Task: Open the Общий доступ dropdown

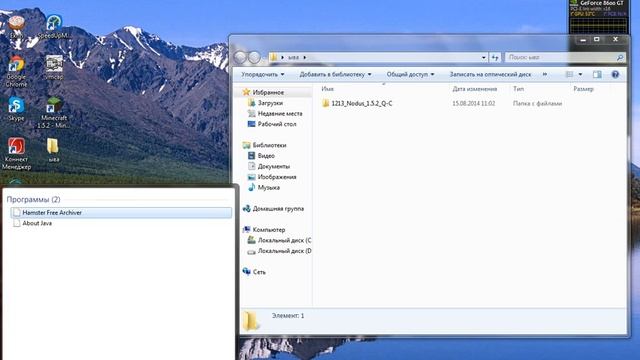Action: coord(410,74)
